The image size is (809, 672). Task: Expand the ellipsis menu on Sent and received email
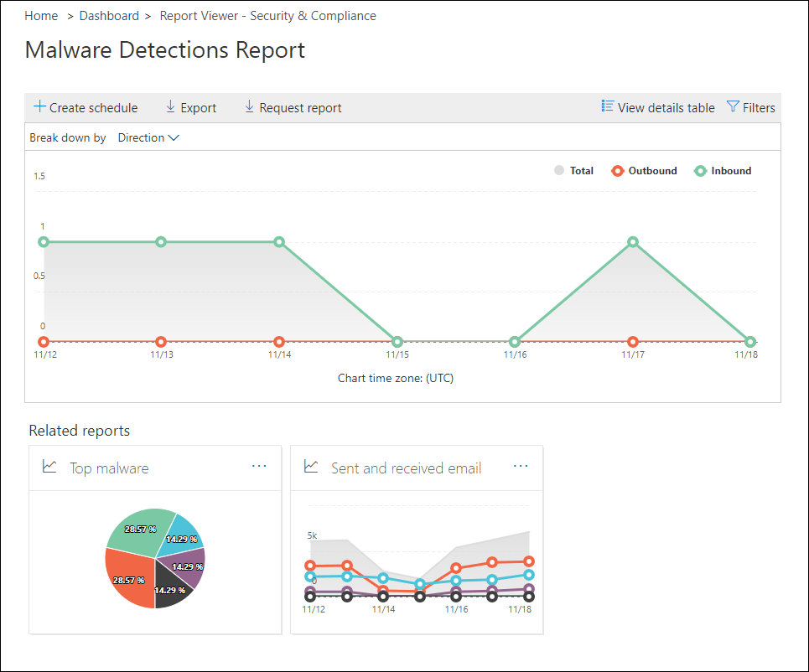point(521,466)
